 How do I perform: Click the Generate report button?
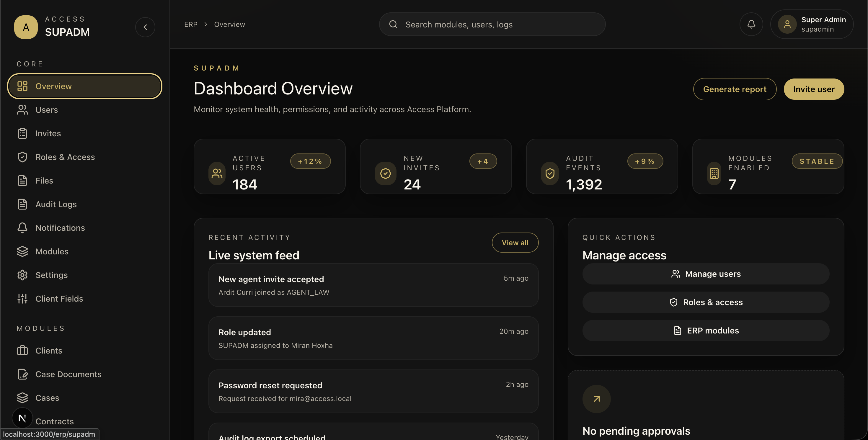click(735, 89)
